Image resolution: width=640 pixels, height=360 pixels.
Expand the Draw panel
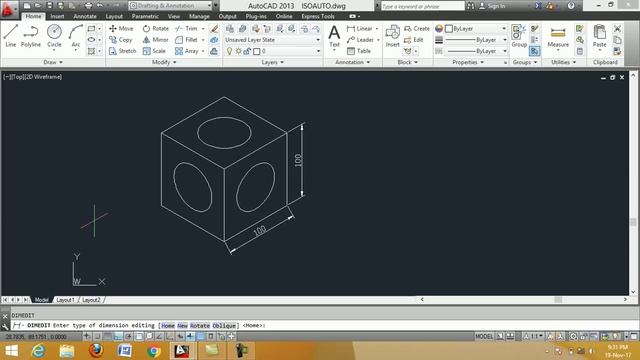coord(53,62)
